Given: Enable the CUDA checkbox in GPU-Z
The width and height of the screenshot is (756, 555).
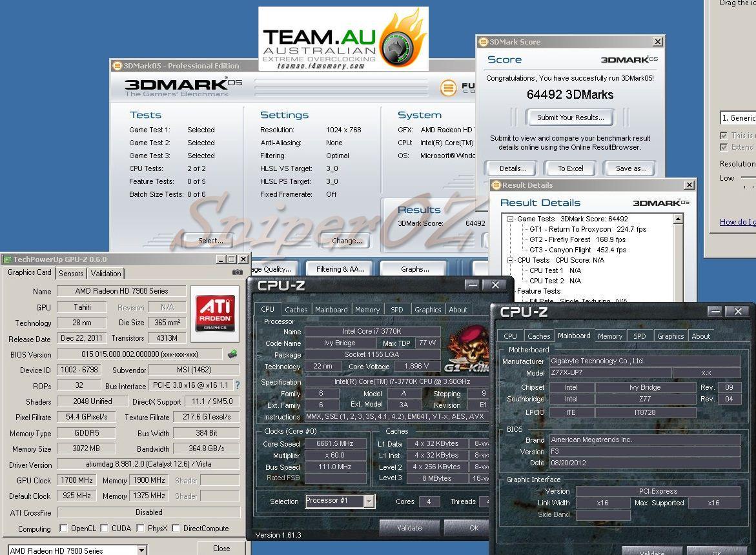Looking at the screenshot, I should 104,528.
